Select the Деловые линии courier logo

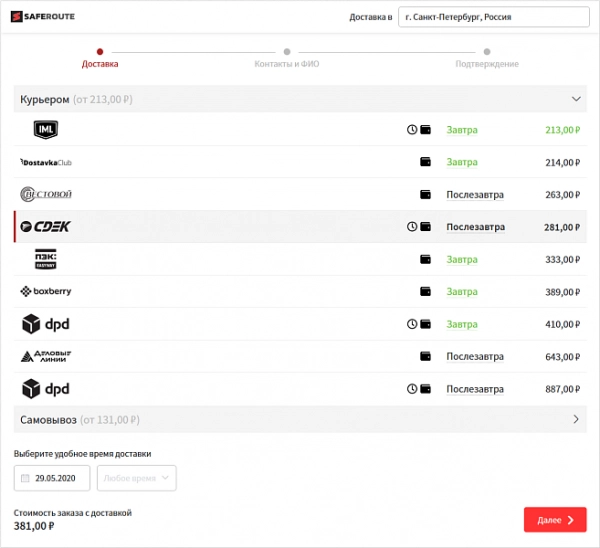pos(46,356)
